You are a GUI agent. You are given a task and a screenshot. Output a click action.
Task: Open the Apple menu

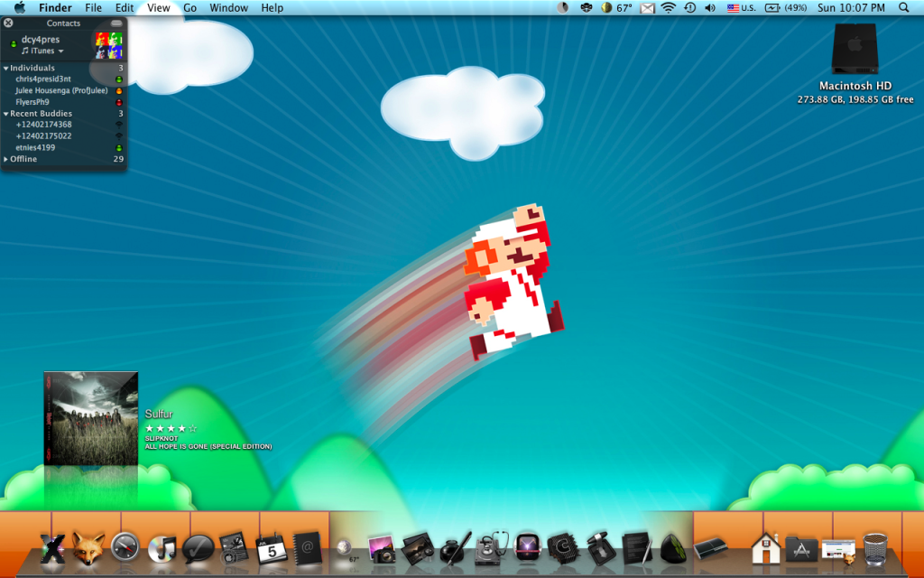20,7
